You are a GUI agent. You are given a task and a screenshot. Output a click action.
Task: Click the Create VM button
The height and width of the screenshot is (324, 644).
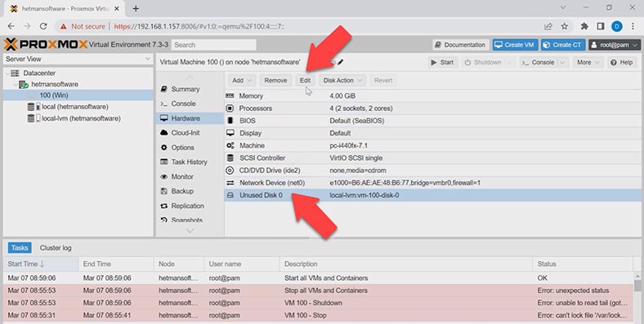tap(515, 45)
